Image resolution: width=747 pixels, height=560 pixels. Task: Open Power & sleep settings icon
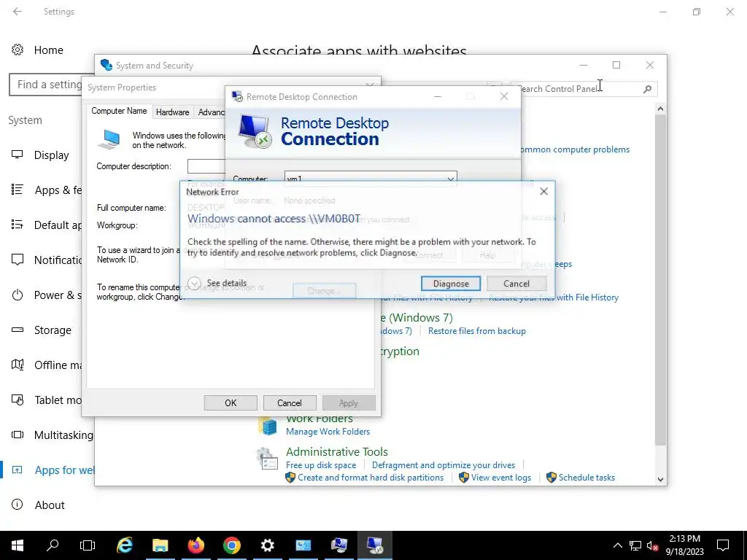18,295
